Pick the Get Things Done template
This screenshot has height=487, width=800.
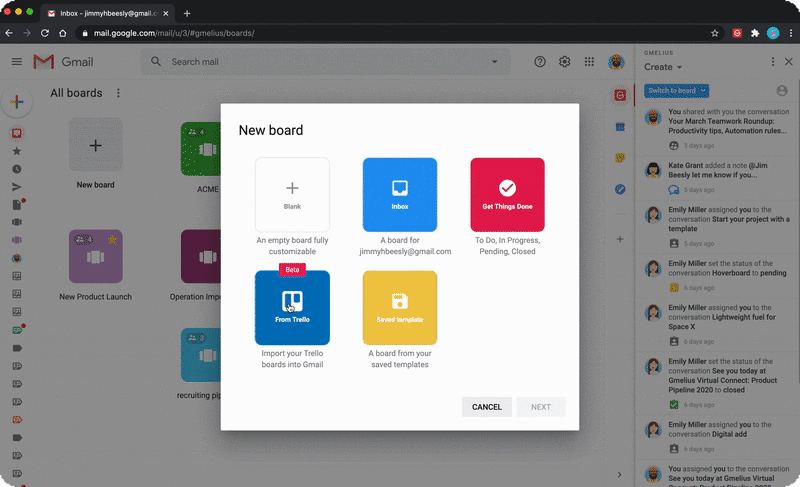click(x=507, y=194)
